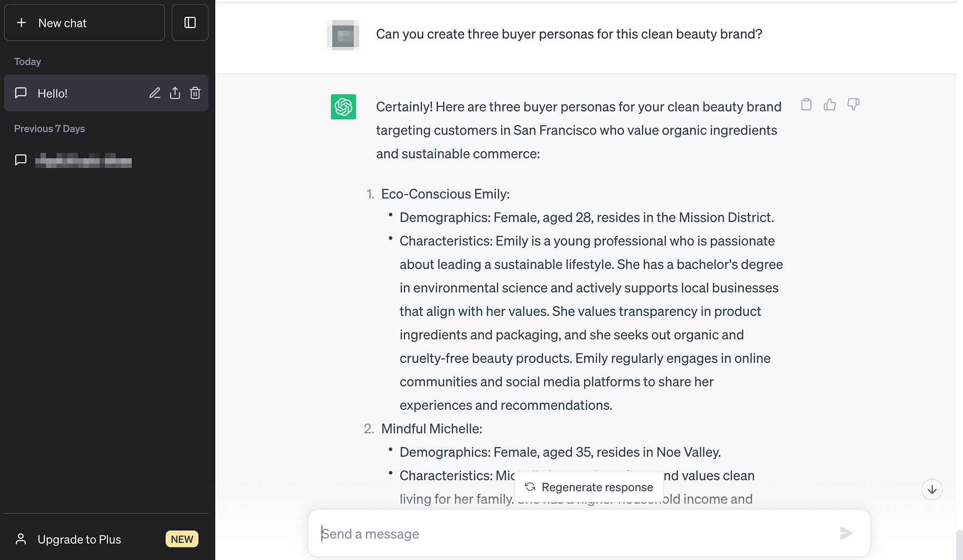Click the ChatGPT logo icon in response
This screenshot has width=963, height=560.
[x=345, y=107]
